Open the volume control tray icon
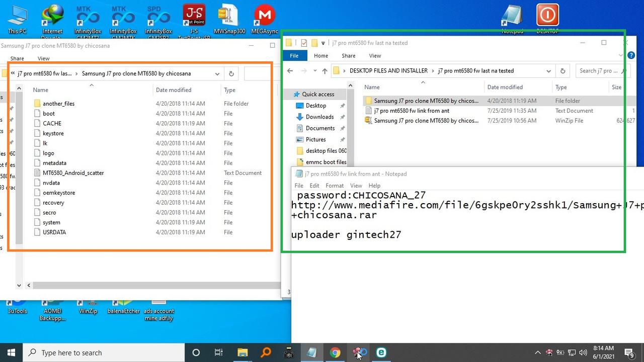Screen dimensions: 644x362 pos(583,352)
